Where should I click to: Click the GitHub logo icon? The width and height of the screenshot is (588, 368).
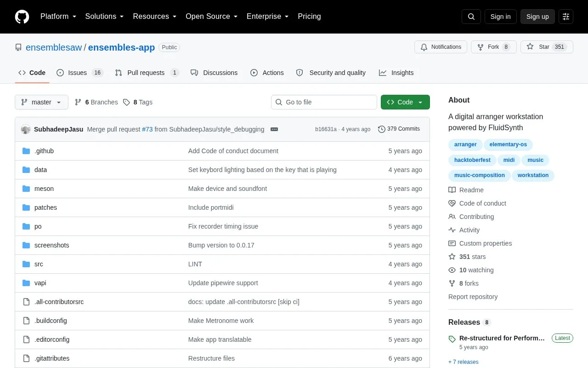click(x=22, y=17)
